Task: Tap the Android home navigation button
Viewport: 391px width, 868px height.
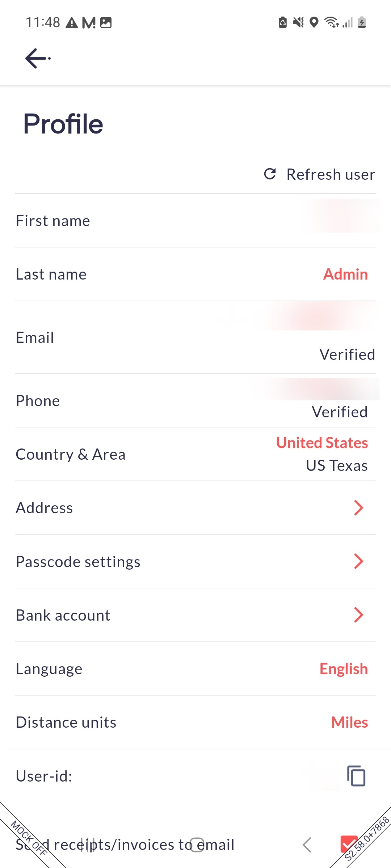Action: pos(197,845)
